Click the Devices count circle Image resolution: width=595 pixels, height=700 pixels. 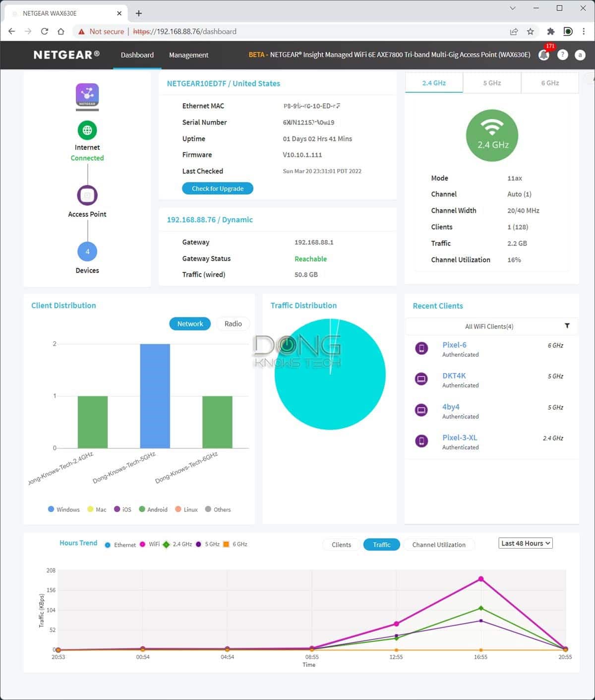(x=87, y=252)
